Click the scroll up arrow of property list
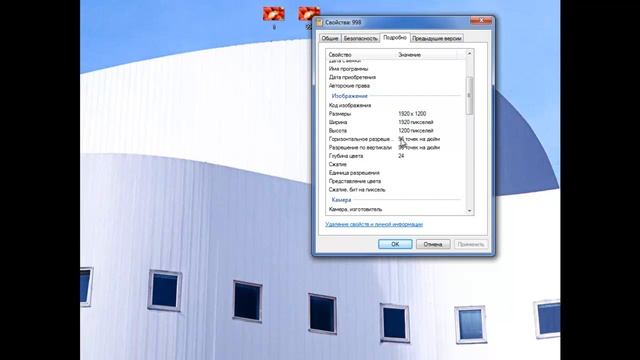Image resolution: width=640 pixels, height=360 pixels. (x=469, y=53)
